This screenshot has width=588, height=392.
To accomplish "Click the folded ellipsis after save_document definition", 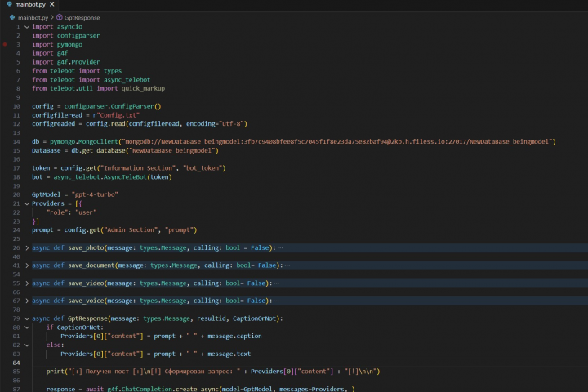I will [x=287, y=265].
